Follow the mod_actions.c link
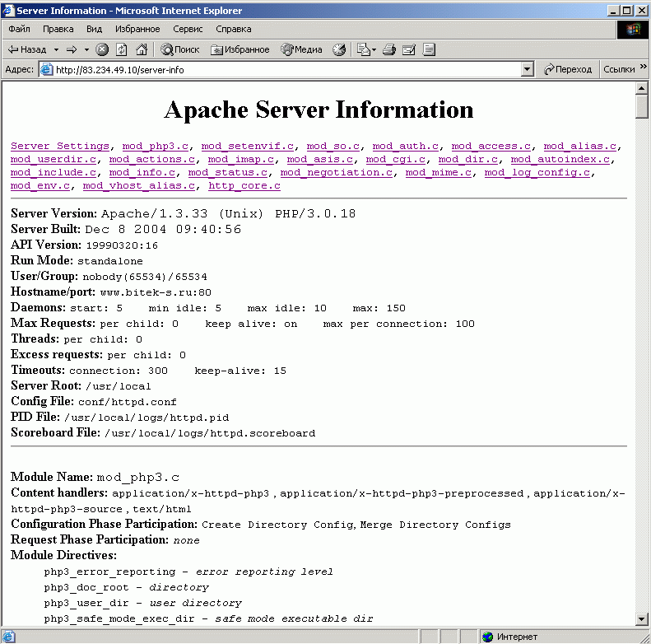The height and width of the screenshot is (644, 651). click(152, 160)
